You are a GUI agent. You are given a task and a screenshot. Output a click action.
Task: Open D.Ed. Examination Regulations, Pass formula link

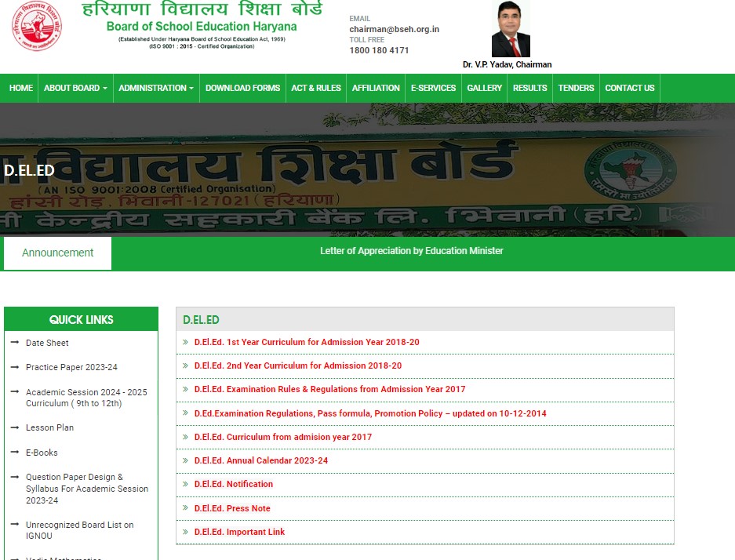pyautogui.click(x=370, y=413)
